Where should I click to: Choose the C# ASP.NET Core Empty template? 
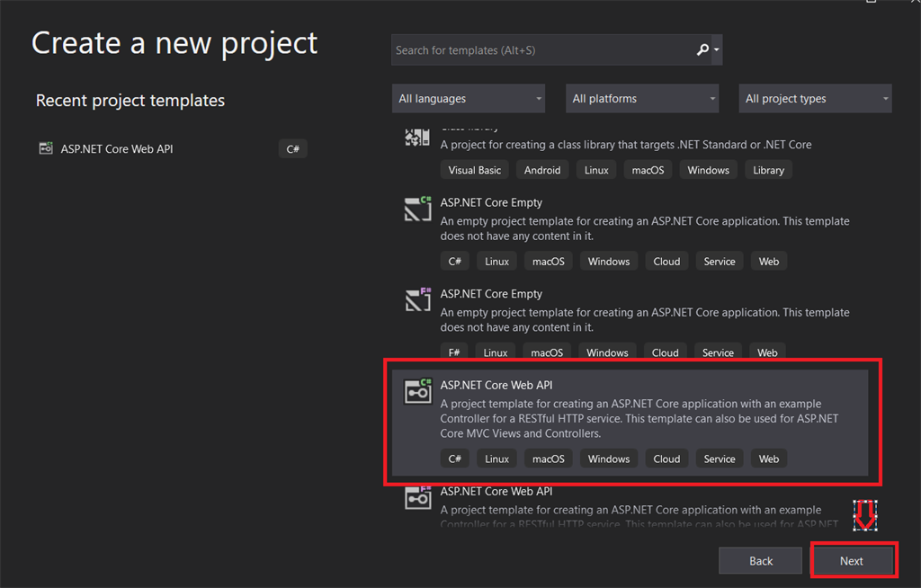(491, 202)
